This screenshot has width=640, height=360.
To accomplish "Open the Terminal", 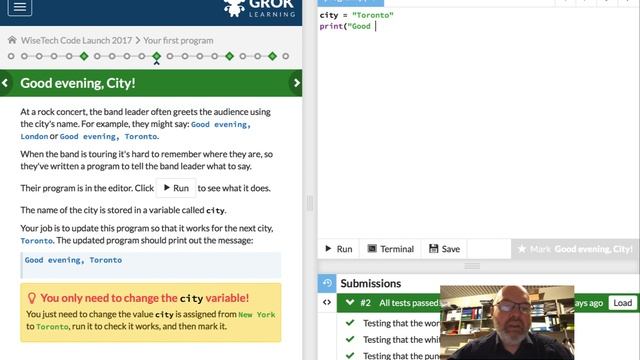I will coord(391,249).
